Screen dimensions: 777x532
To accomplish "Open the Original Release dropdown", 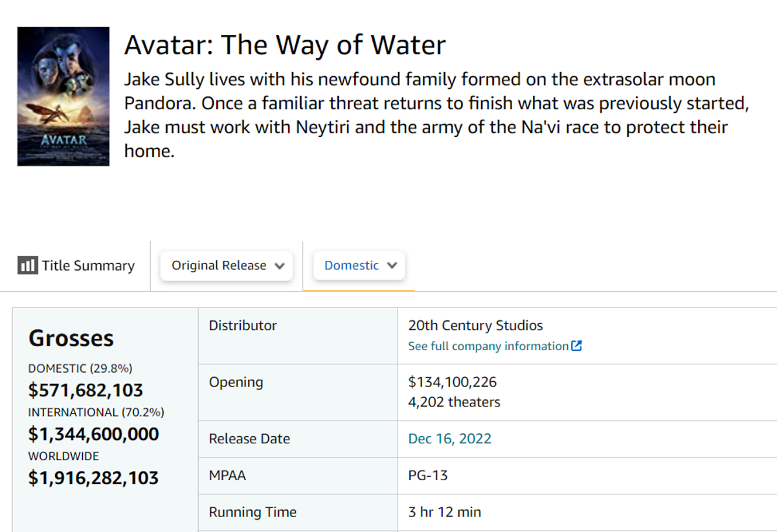I will pos(226,265).
